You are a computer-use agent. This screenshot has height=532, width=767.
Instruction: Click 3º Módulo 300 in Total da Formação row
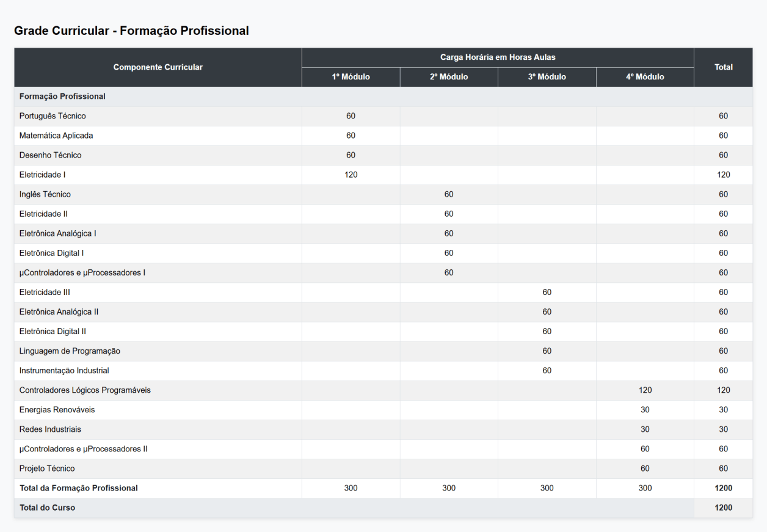tap(547, 487)
